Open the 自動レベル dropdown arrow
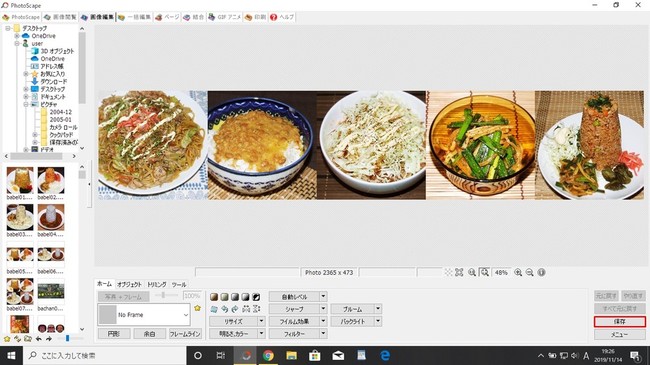 pyautogui.click(x=323, y=297)
